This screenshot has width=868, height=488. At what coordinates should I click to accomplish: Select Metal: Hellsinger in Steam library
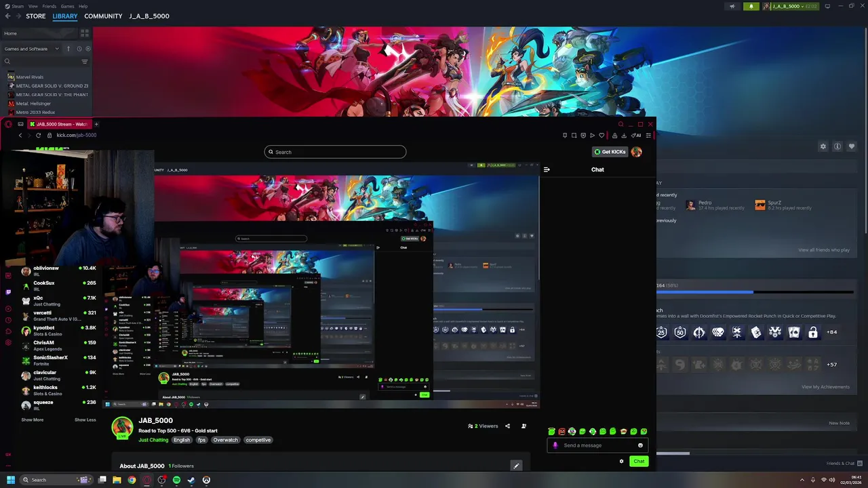coord(33,104)
